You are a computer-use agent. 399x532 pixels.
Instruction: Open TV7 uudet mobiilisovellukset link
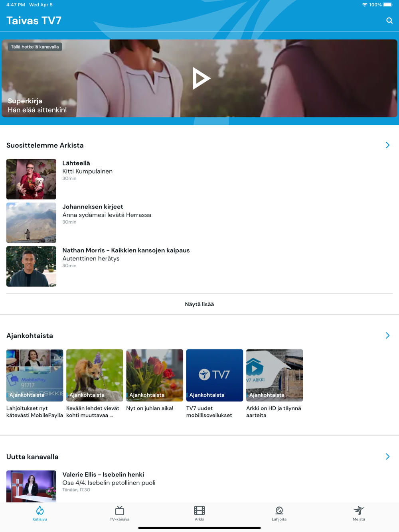(x=209, y=412)
